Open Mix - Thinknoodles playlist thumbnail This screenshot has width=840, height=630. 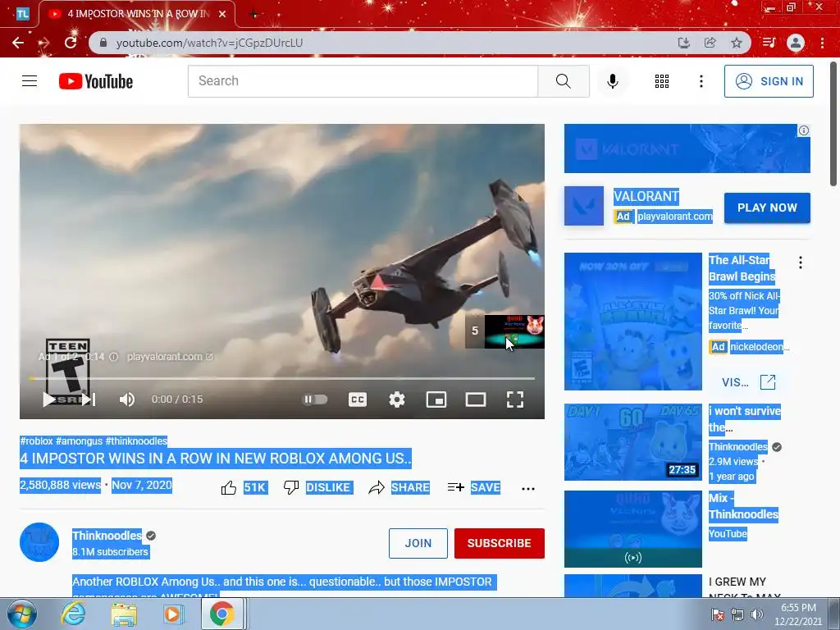pyautogui.click(x=632, y=529)
